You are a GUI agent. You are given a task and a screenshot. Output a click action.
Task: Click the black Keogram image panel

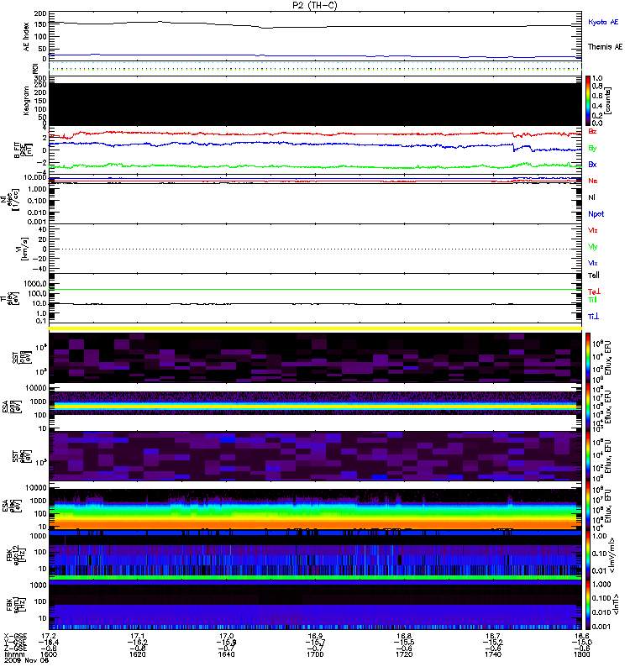click(315, 104)
